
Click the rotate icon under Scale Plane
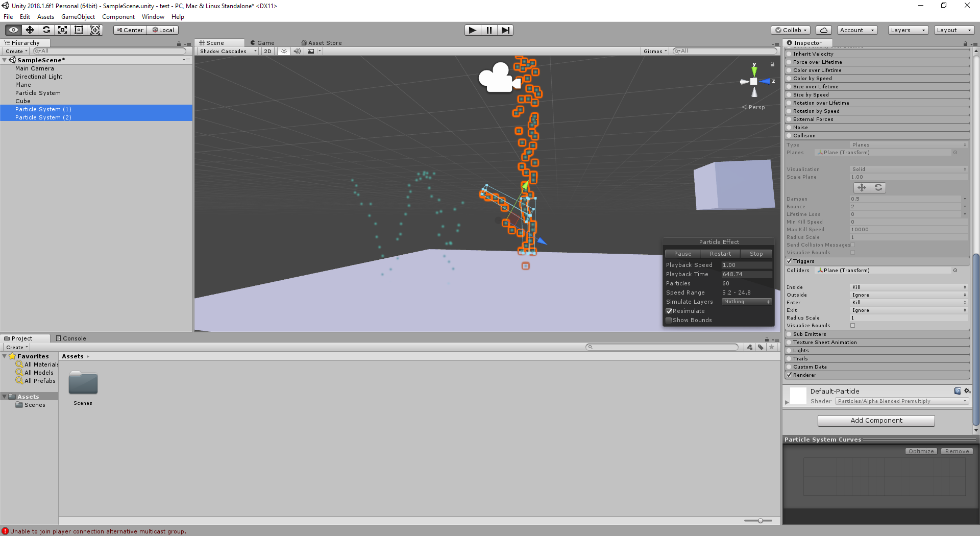pos(878,188)
